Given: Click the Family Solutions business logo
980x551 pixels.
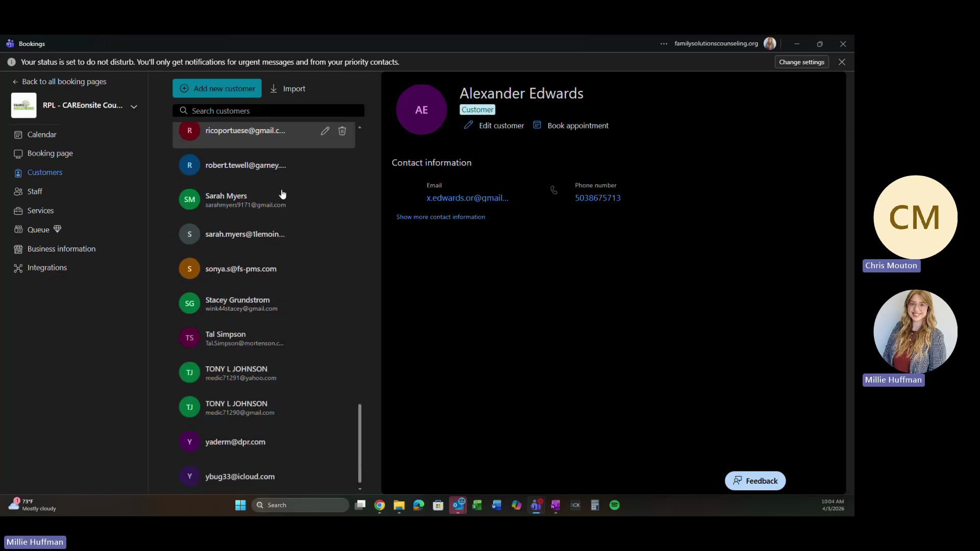Looking at the screenshot, I should (24, 105).
